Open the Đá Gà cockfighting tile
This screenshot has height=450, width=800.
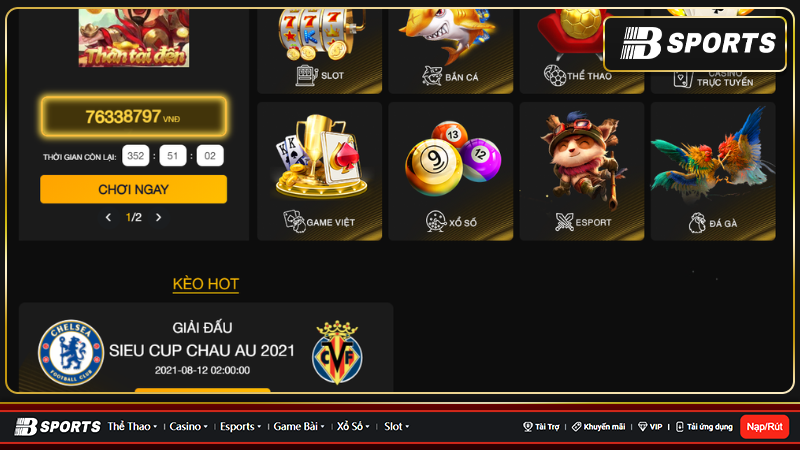point(713,171)
